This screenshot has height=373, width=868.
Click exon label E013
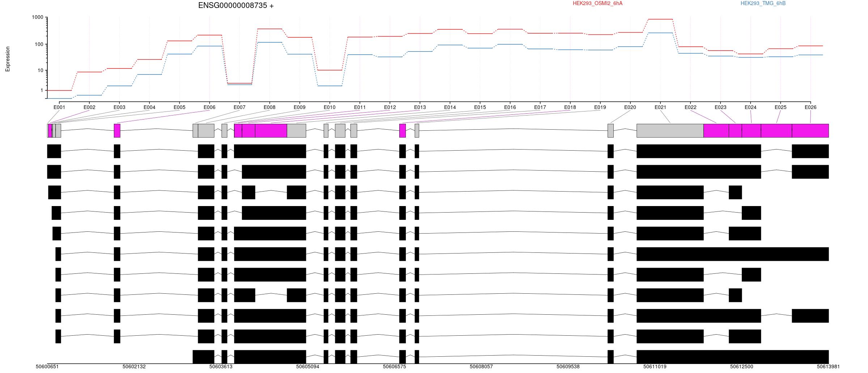[x=420, y=107]
